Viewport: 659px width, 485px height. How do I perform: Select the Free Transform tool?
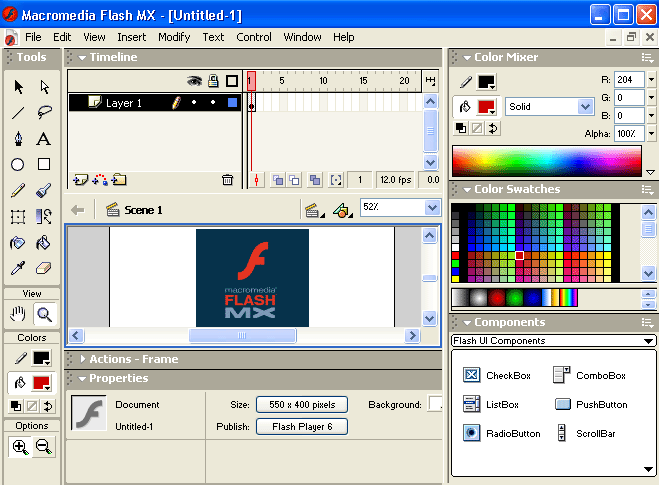click(18, 217)
